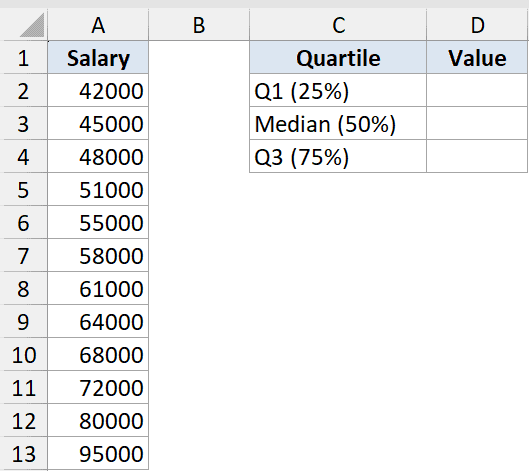
Task: Select row 9 header
Action: pos(24,322)
